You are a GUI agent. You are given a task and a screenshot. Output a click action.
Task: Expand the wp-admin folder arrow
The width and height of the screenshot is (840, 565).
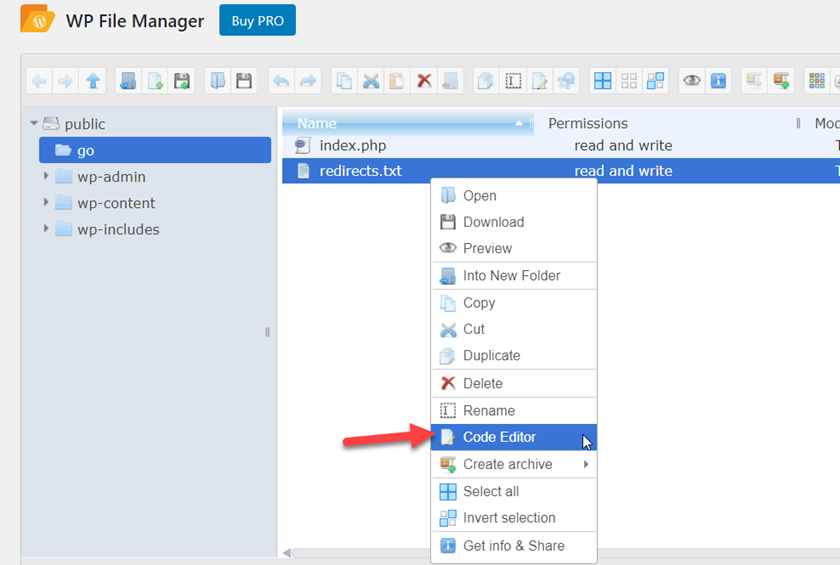coord(46,176)
